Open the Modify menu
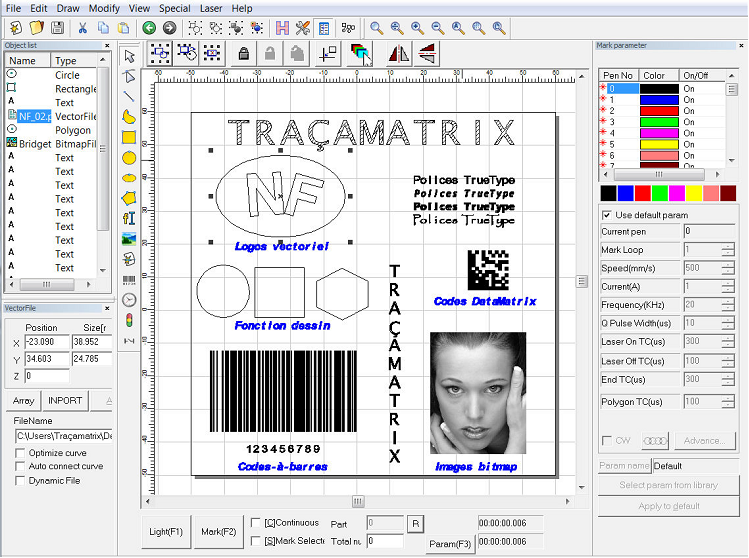Image resolution: width=749 pixels, height=558 pixels. click(x=104, y=8)
